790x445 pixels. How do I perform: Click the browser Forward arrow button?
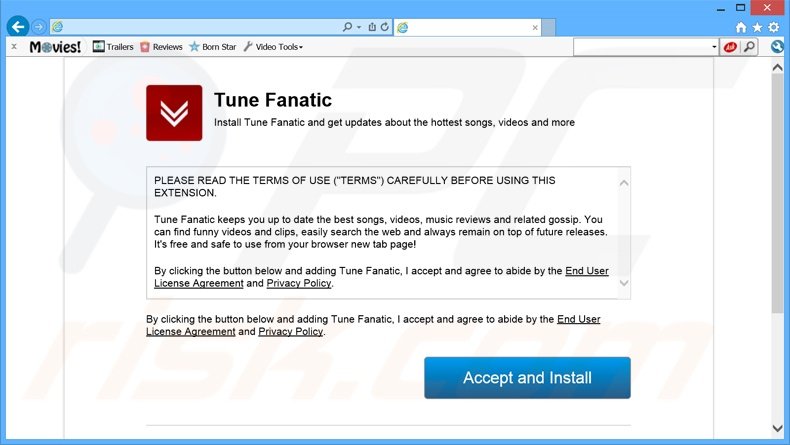(39, 27)
